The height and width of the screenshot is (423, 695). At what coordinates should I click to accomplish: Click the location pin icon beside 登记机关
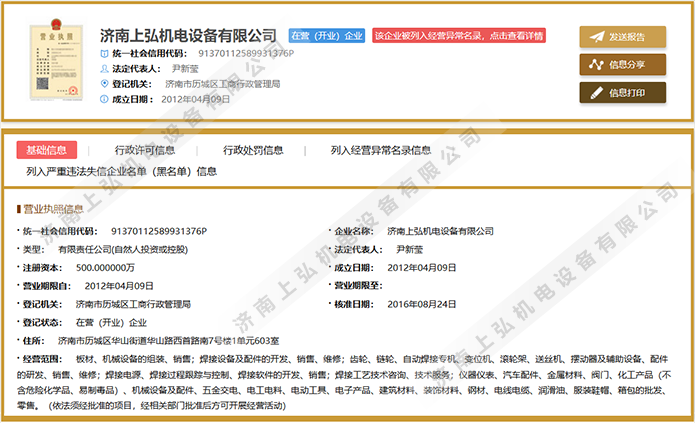(x=104, y=83)
